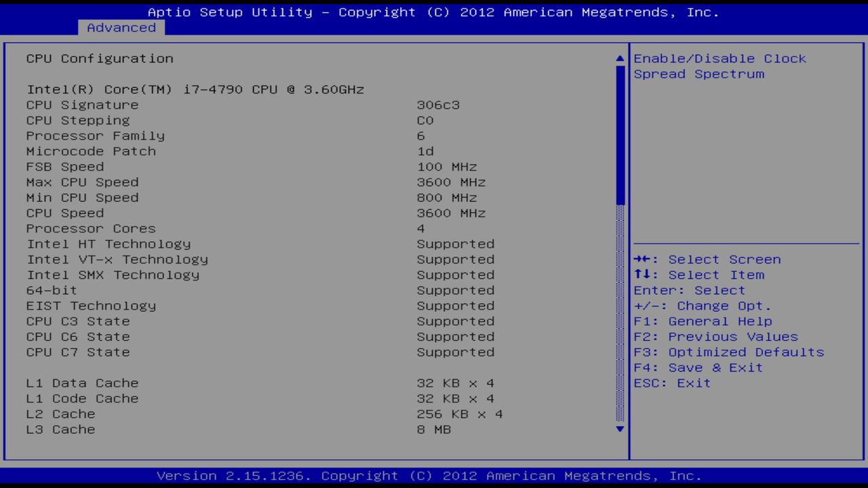Click the Aptio Setup Utility title bar
Viewport: 868px width, 488px height.
pyautogui.click(x=434, y=12)
